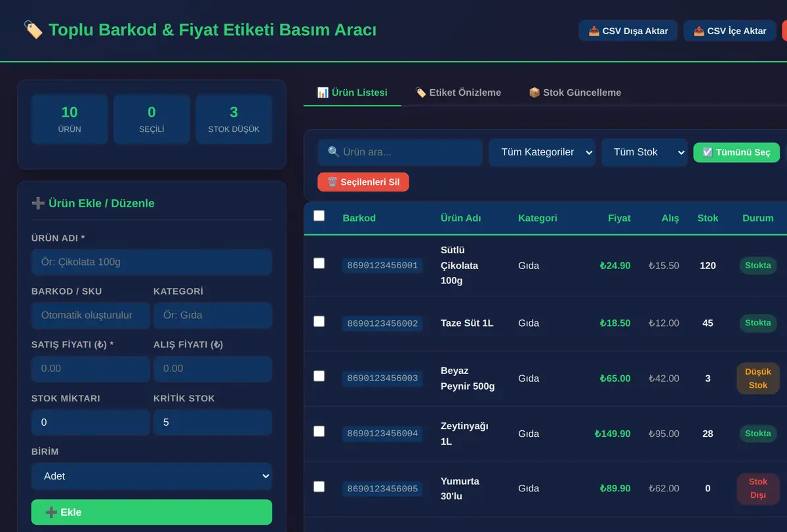Click the Stok Dışı status badge

click(x=758, y=489)
